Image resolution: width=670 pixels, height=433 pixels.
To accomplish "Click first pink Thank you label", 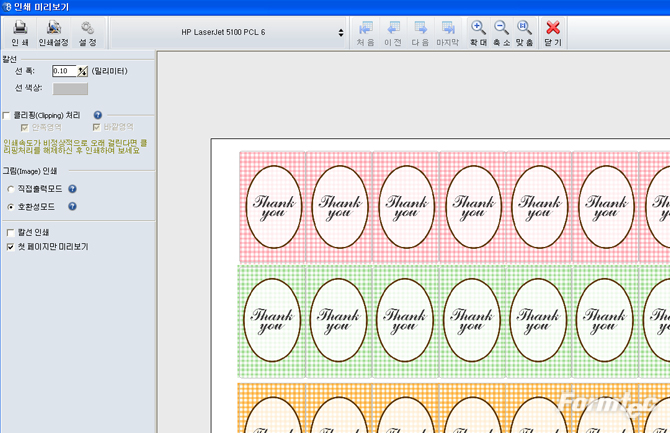I will [273, 207].
